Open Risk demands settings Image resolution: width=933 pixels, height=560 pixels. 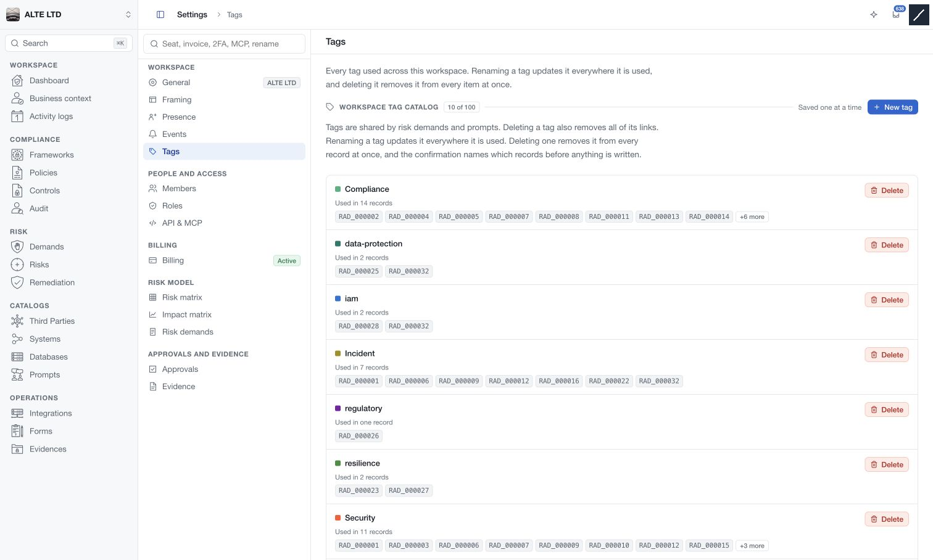[x=224, y=332]
